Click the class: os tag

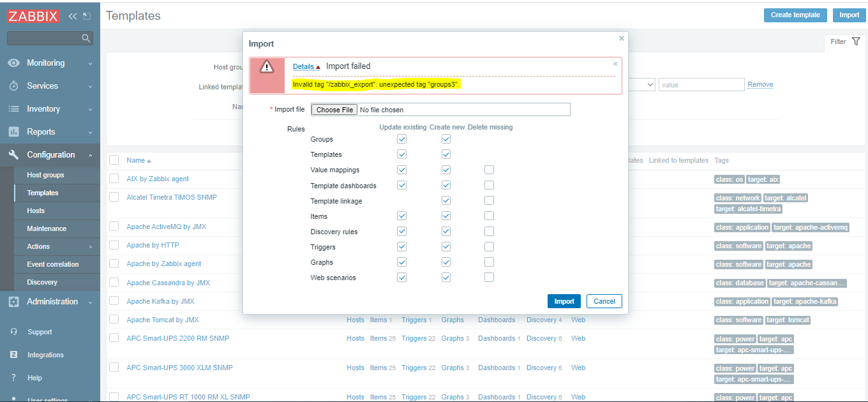pyautogui.click(x=730, y=180)
